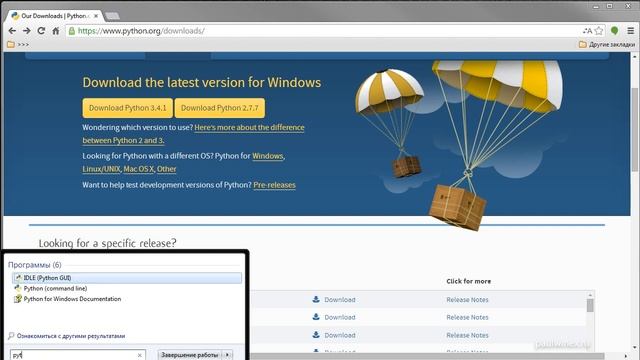The image size is (640, 360).
Task: Click the Start menu search box
Action: [x=78, y=355]
